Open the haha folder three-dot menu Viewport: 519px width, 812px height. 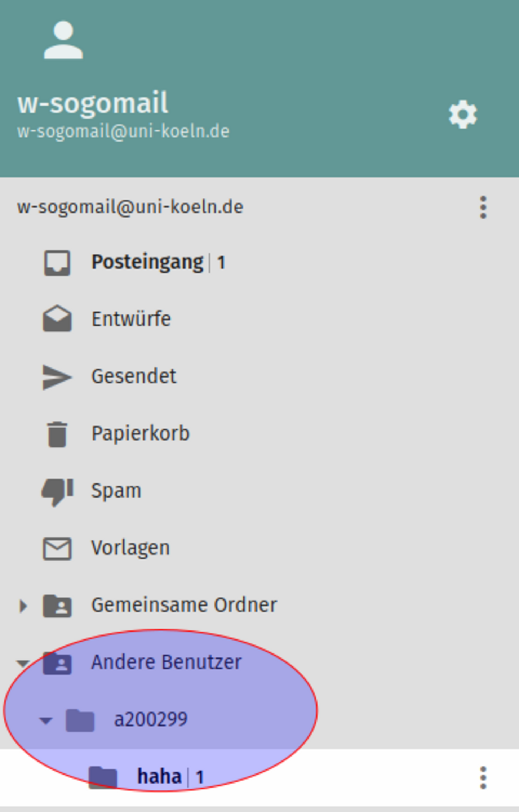point(483,778)
